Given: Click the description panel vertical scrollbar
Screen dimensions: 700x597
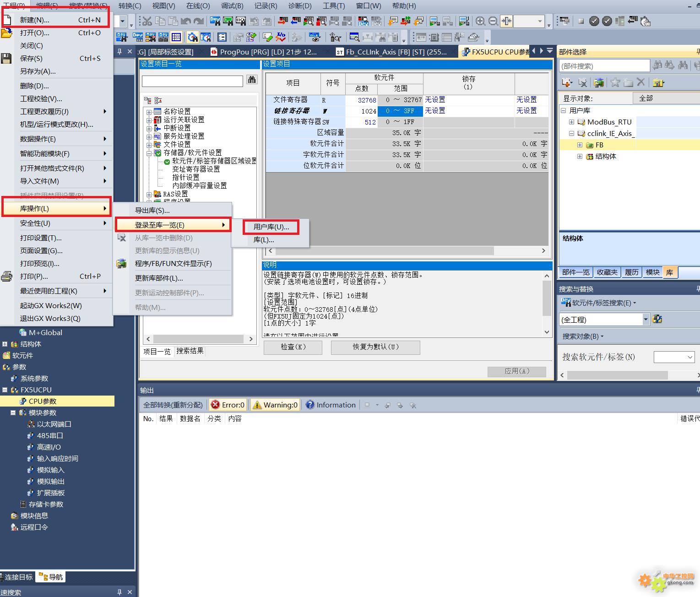Looking at the screenshot, I should (547, 298).
